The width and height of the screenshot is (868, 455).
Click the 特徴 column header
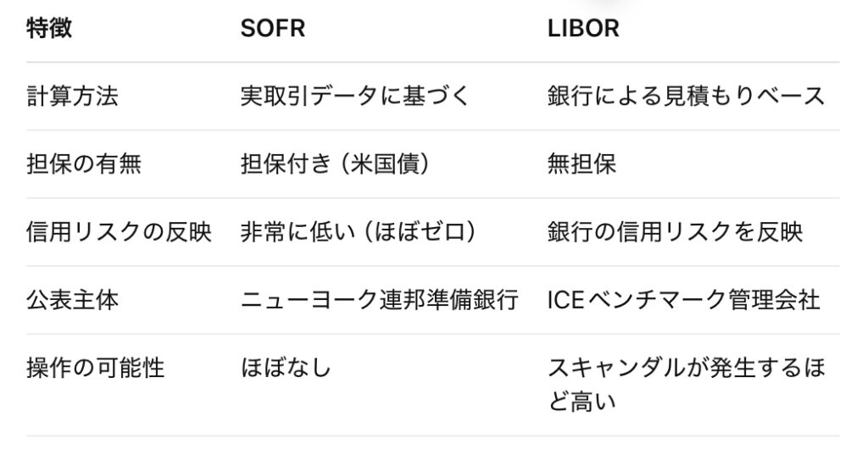pyautogui.click(x=49, y=28)
